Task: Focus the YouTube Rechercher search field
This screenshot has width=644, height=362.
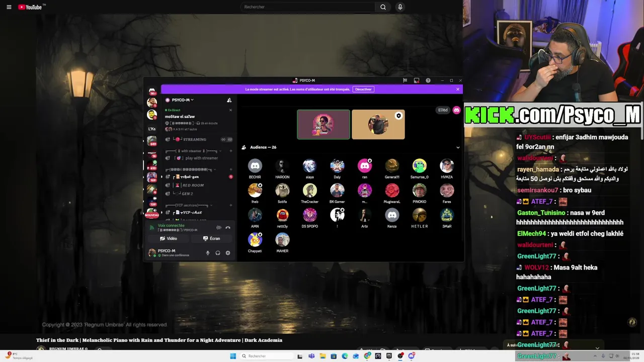Action: coord(307,7)
